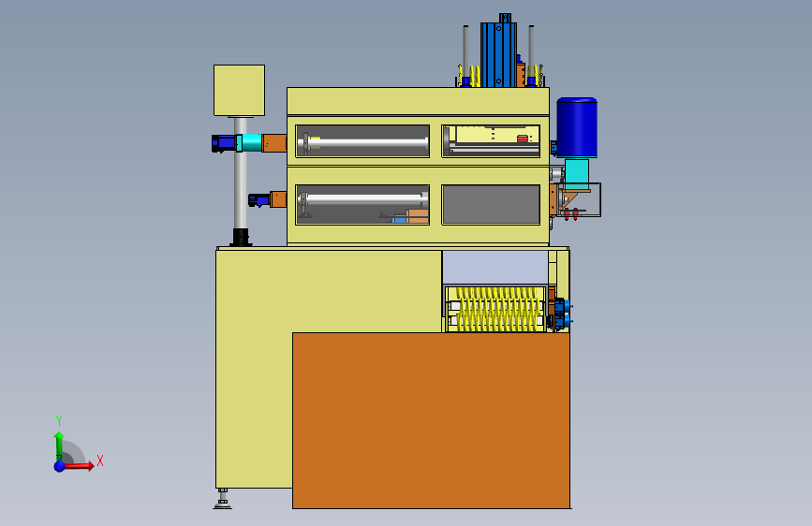Select the yellow spiral roller assembly

pos(497,309)
